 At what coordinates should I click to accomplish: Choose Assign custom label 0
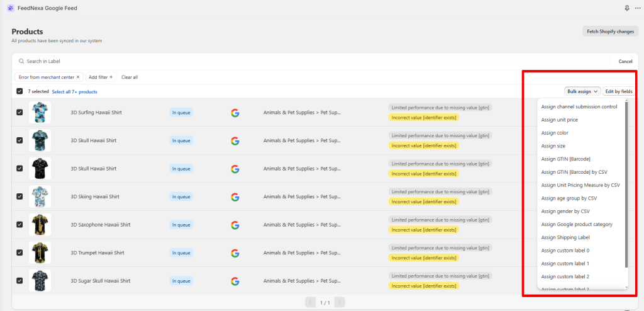565,251
